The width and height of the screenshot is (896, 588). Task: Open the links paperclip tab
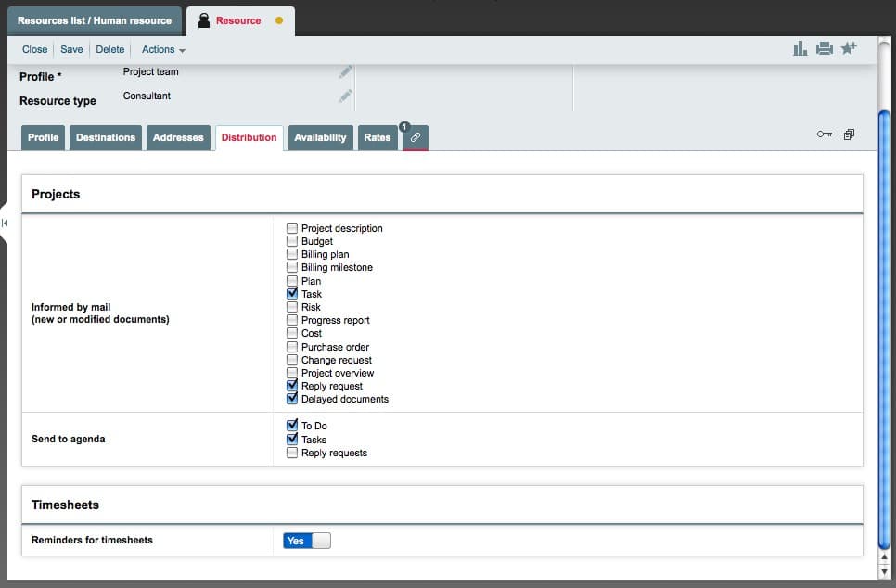pos(416,138)
